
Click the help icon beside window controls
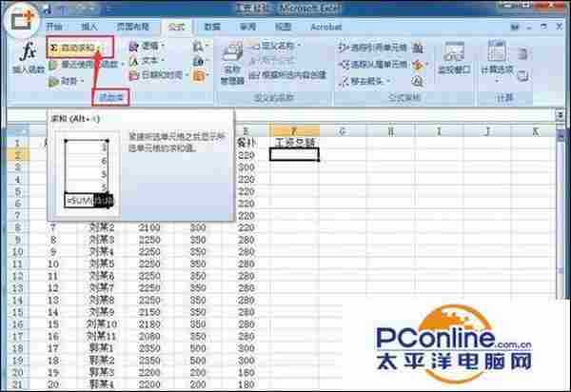[515, 27]
